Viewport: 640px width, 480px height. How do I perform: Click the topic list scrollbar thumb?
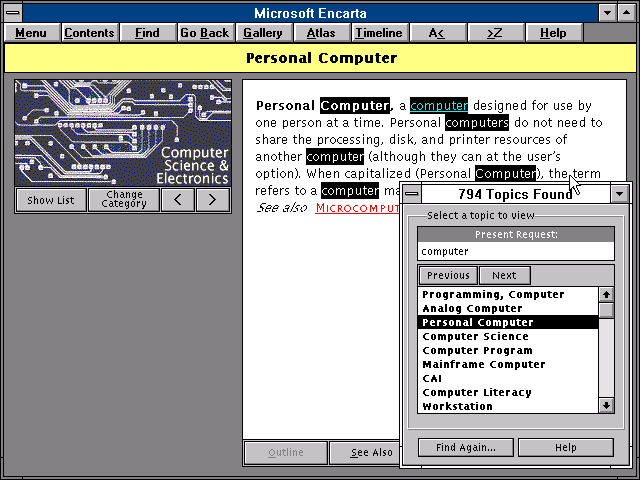[x=606, y=310]
